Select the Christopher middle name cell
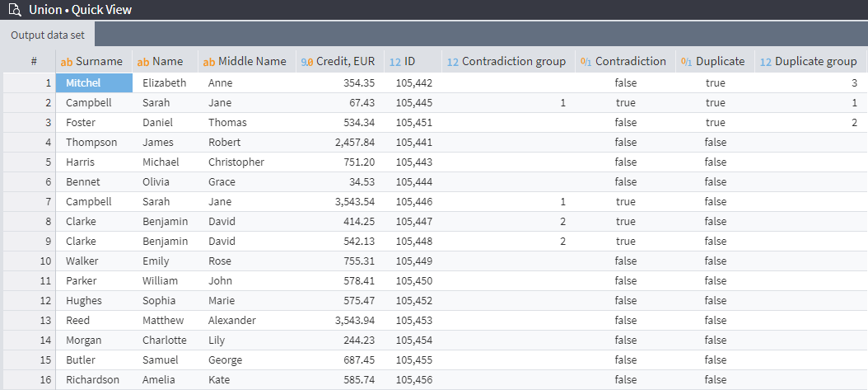Viewport: 868px width, 390px height. [x=236, y=162]
